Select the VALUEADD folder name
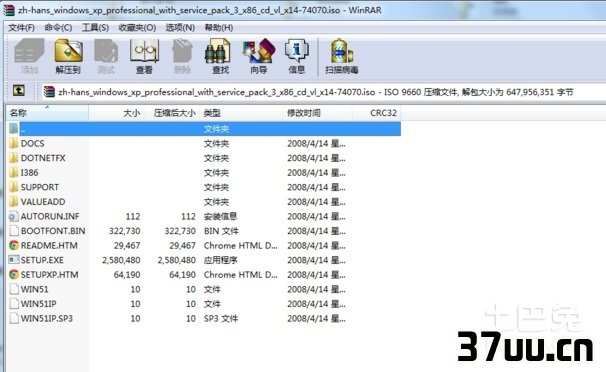 pyautogui.click(x=43, y=202)
